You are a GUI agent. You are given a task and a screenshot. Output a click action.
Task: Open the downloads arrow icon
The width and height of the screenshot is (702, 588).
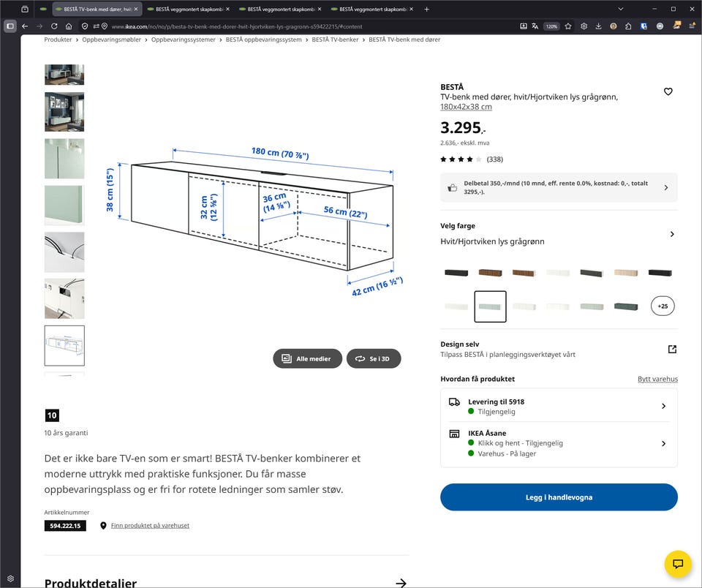point(599,26)
